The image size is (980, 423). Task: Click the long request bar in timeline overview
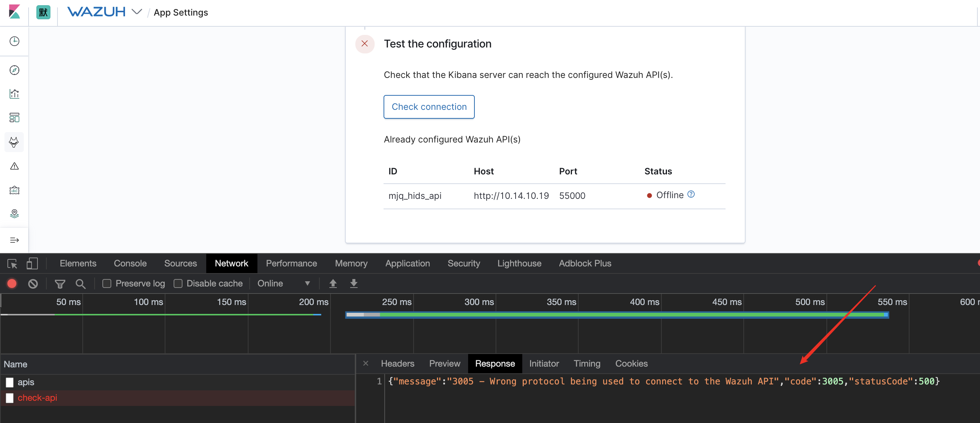click(617, 315)
